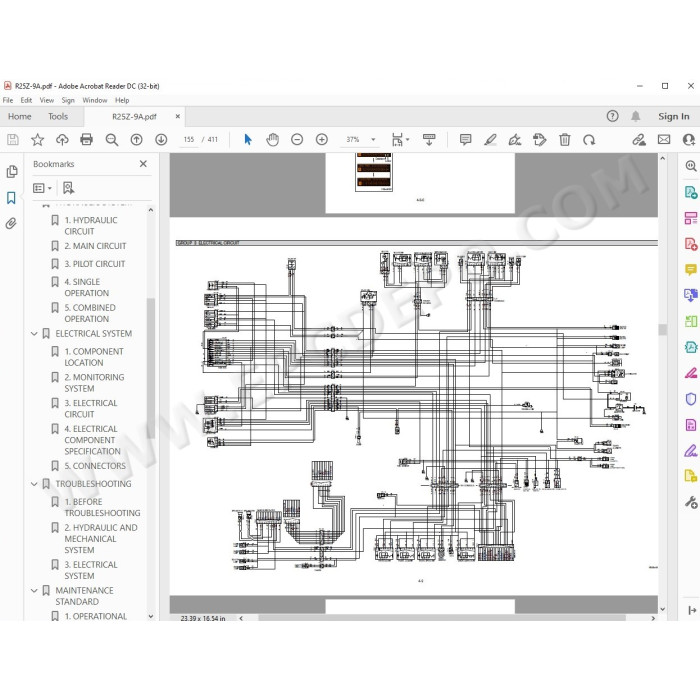
Task: Open notifications bell icon
Action: [x=635, y=116]
